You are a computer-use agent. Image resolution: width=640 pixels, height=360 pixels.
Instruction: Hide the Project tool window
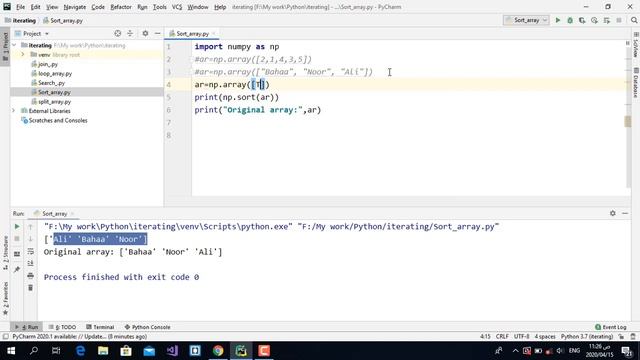(x=158, y=33)
